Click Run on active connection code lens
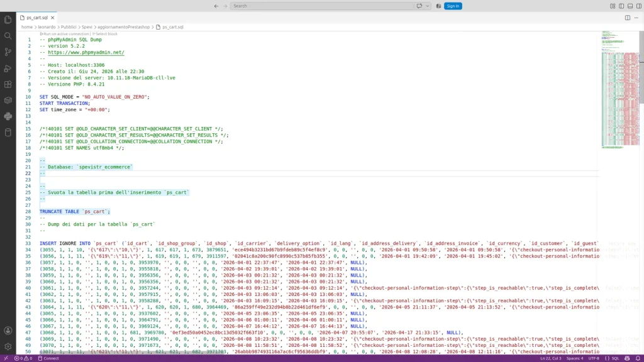Screen dimensions: 644x362 [64, 34]
